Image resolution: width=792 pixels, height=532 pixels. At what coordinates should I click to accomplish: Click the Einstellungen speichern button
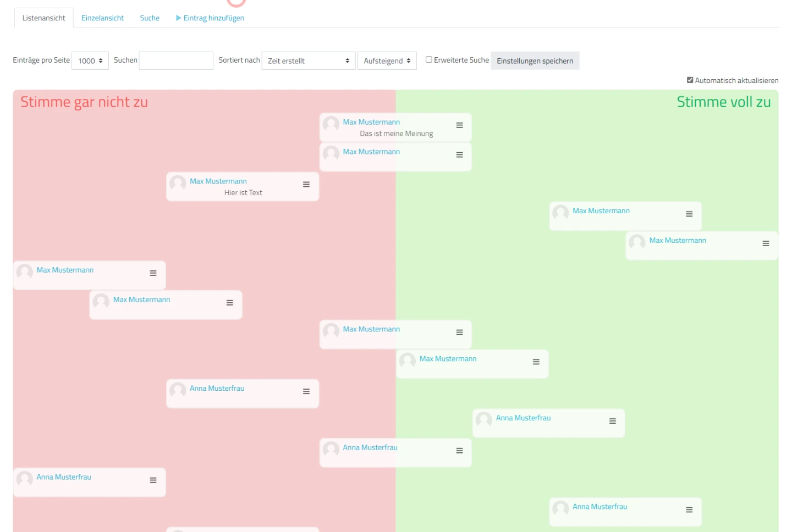[x=535, y=61]
